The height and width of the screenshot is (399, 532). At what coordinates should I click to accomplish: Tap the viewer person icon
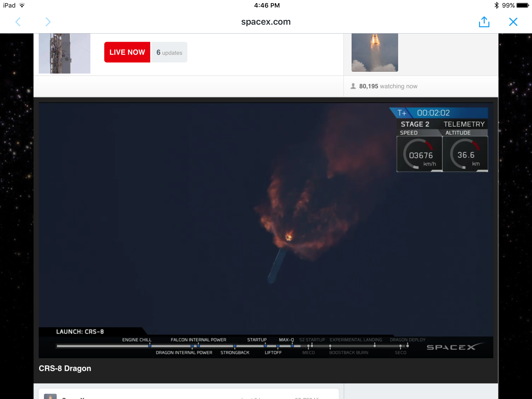pos(353,86)
